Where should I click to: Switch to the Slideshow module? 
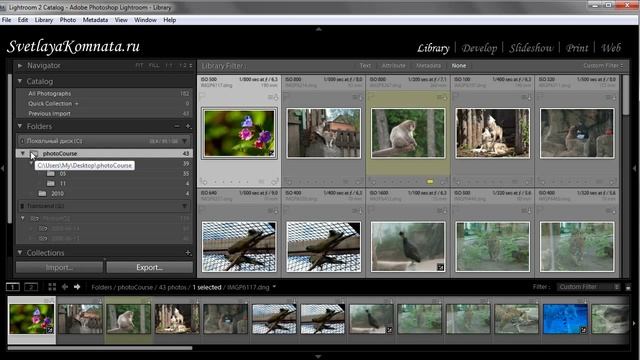531,48
